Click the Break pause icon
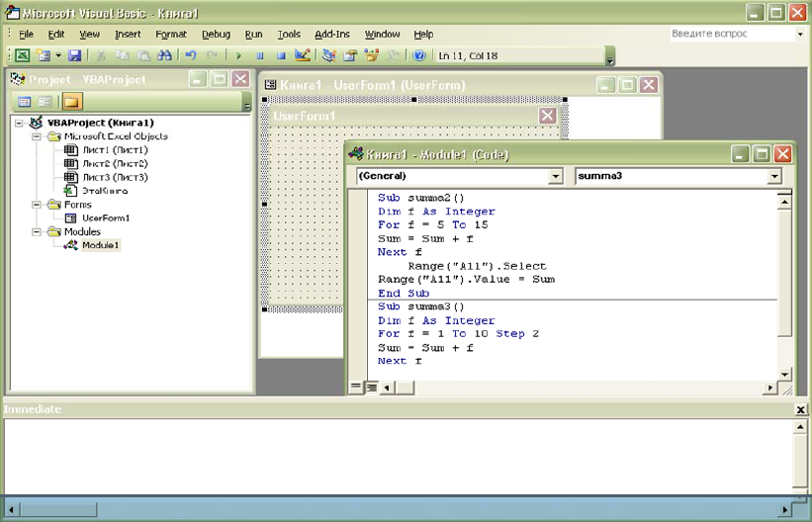 [260, 55]
